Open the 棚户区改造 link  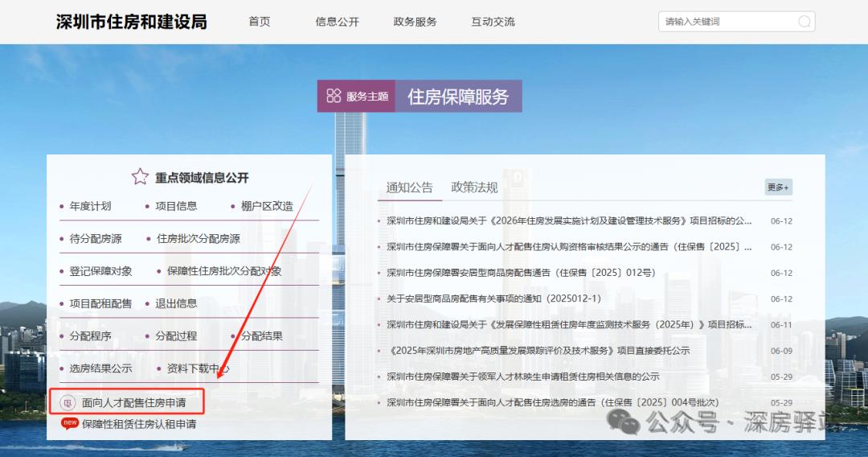pos(267,206)
